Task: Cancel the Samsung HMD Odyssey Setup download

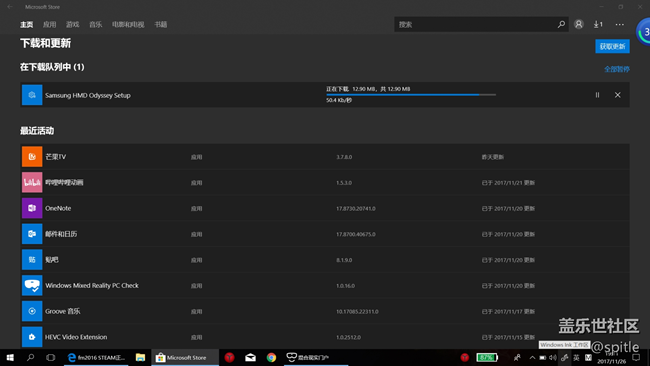Action: pyautogui.click(x=618, y=95)
